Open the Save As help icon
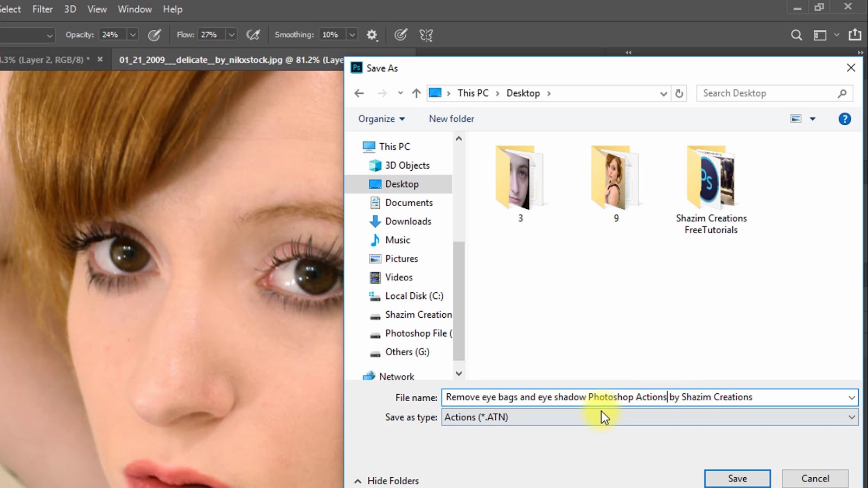 [x=845, y=119]
